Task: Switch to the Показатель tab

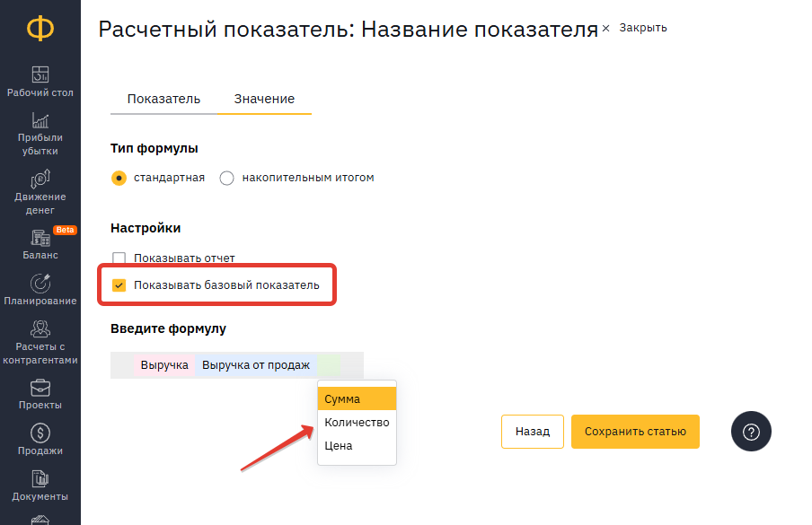Action: [163, 99]
